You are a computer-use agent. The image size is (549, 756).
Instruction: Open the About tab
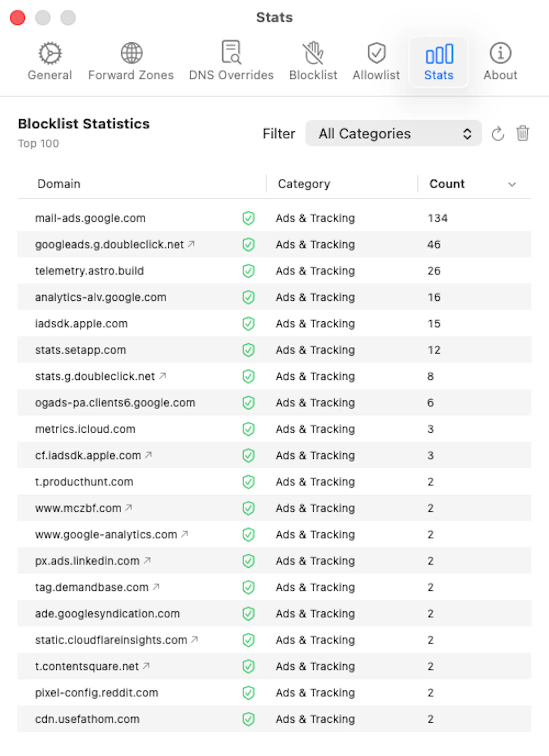click(x=500, y=61)
